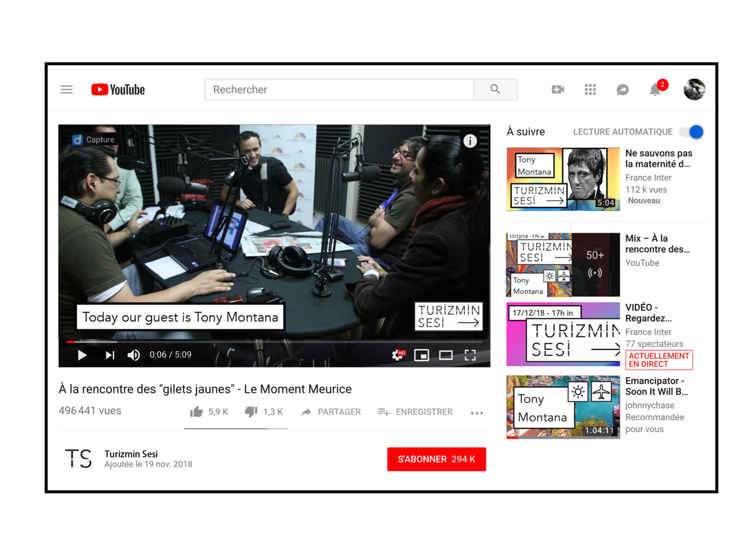Open the hamburger guide menu

tap(67, 90)
